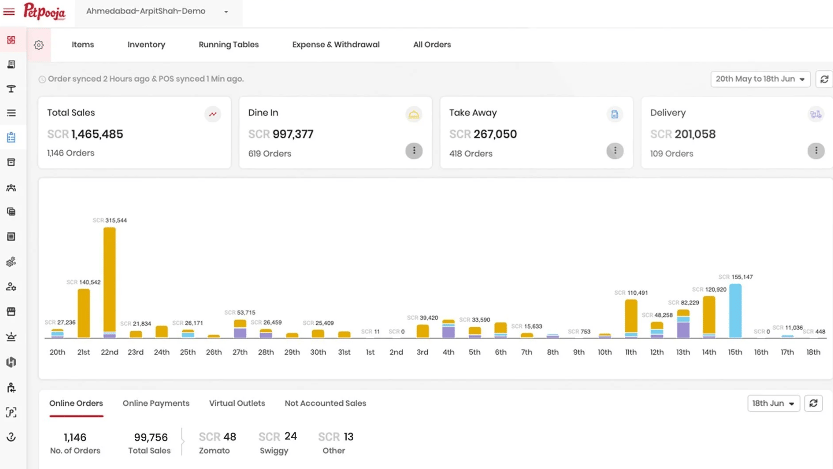
Task: Click the dashboard icon in left sidebar
Action: point(11,40)
